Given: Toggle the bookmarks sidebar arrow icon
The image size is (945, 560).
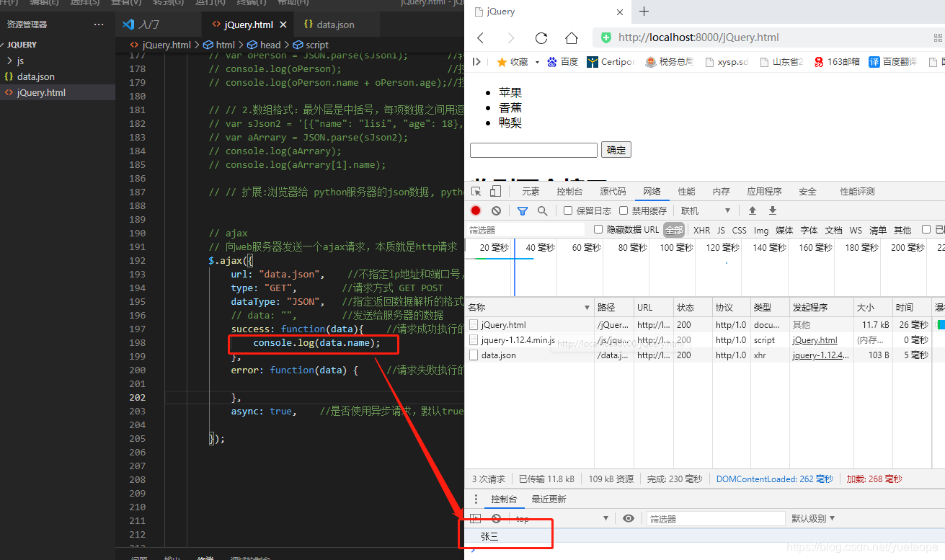Looking at the screenshot, I should [476, 62].
